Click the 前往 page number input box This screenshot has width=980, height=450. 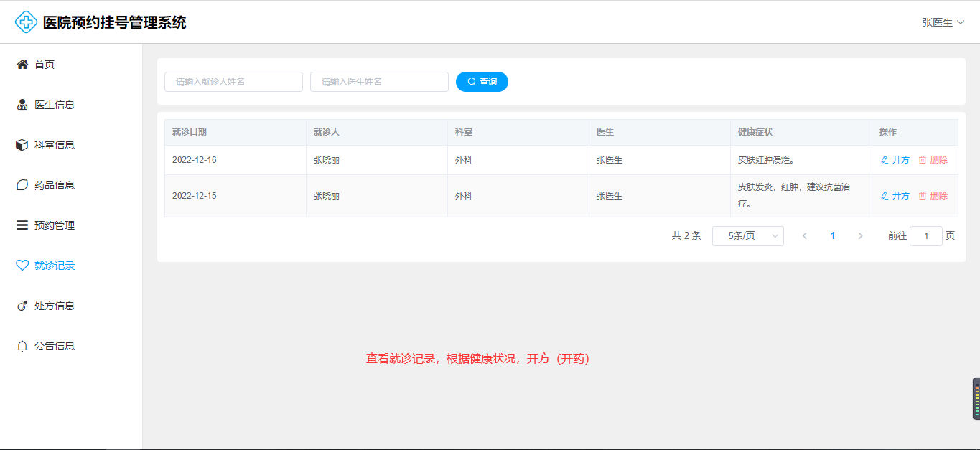[x=925, y=236]
